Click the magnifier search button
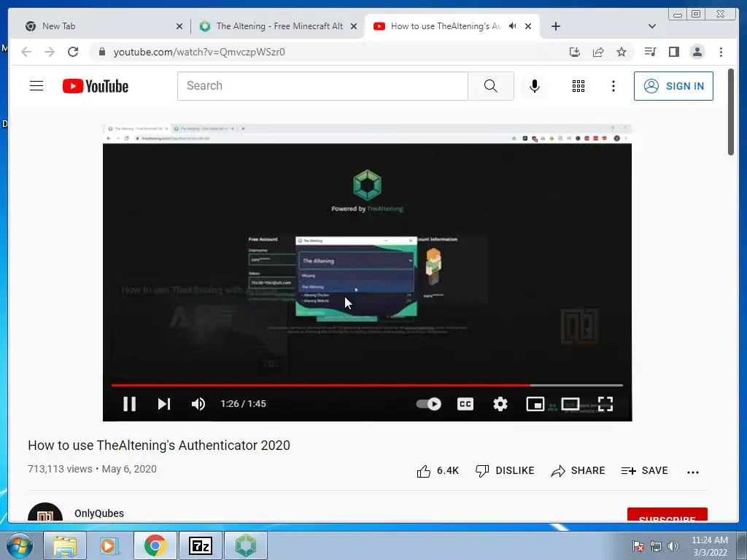The image size is (747, 560). [491, 86]
